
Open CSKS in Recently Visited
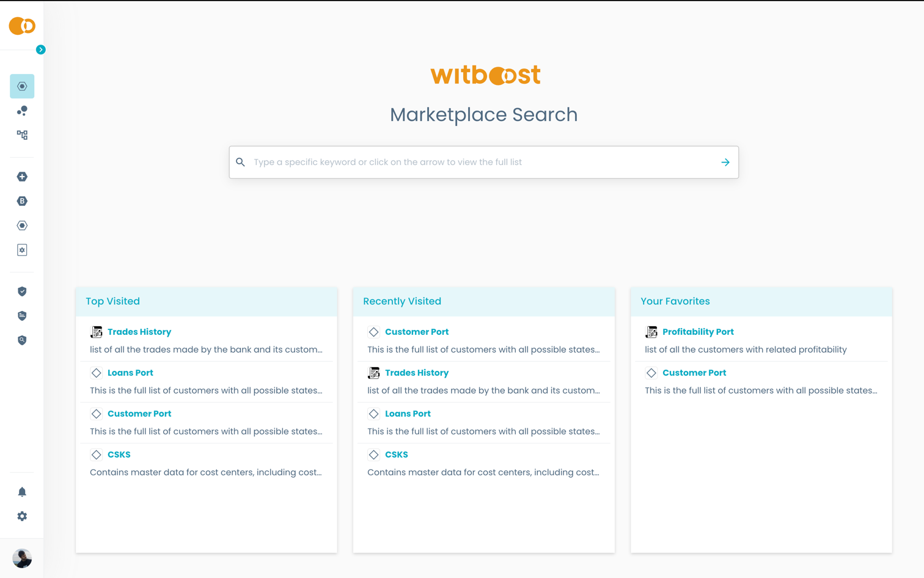[x=396, y=455]
